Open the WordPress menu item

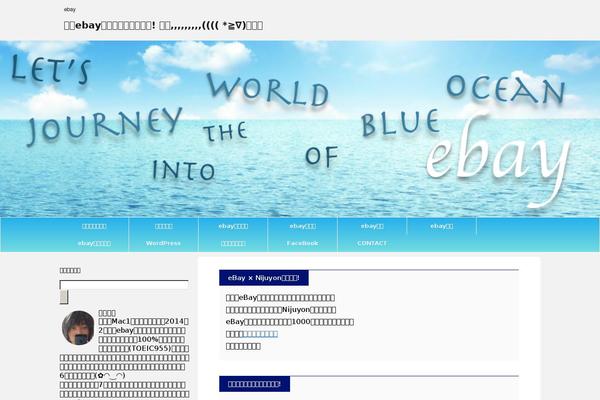pos(163,243)
